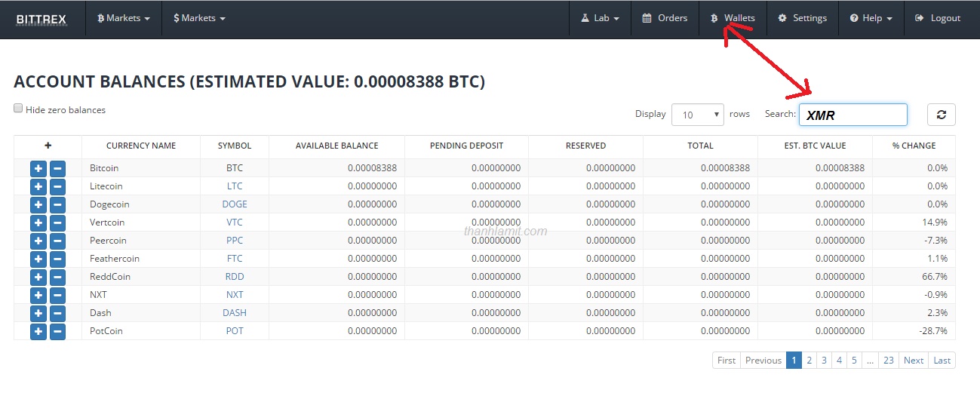Click the plus button for ReddCoin

38,277
